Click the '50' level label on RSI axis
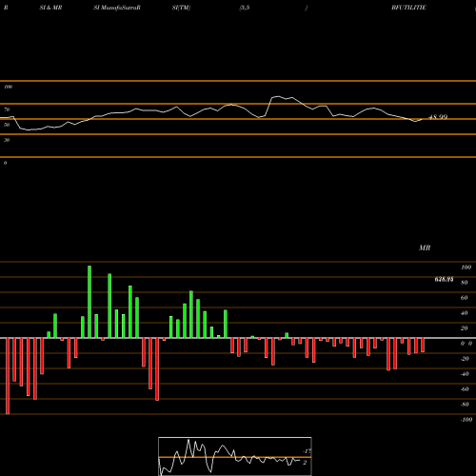The height and width of the screenshot is (476, 476). [x=7, y=125]
